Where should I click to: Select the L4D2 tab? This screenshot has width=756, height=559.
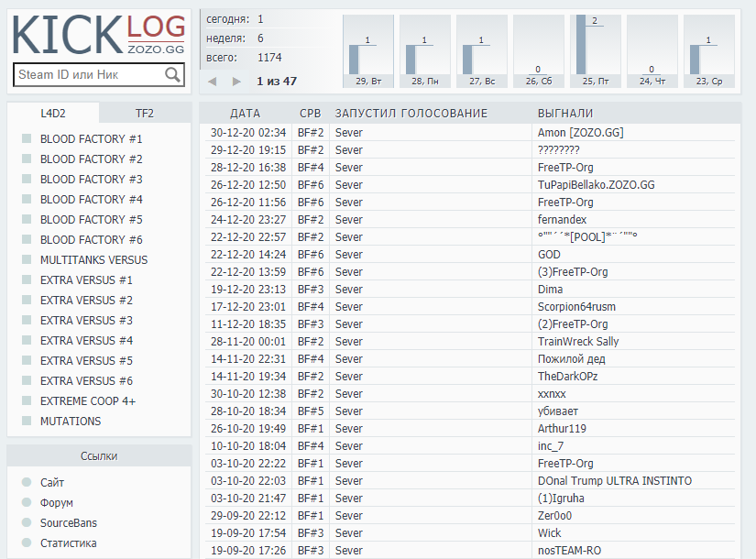[x=53, y=114]
